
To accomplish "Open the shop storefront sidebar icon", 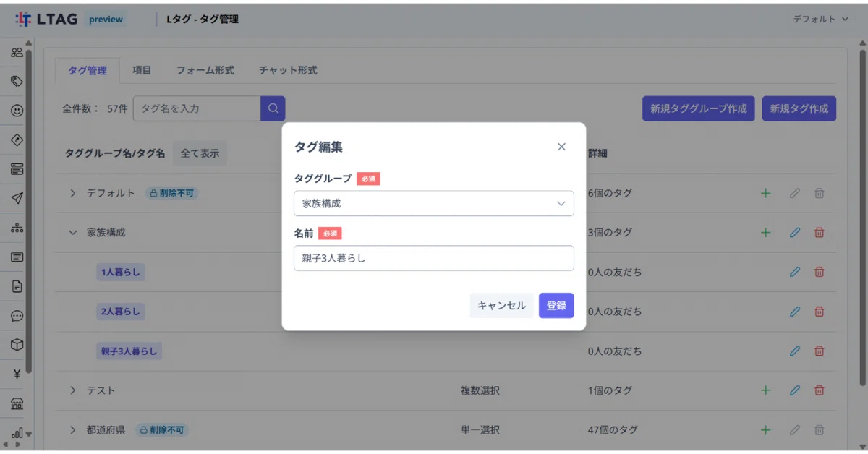I will tap(17, 403).
